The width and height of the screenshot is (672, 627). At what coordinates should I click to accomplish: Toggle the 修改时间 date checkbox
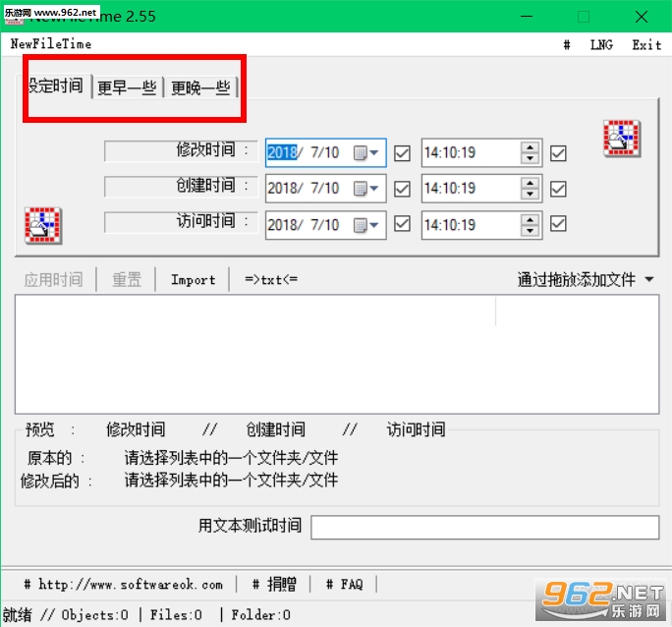click(x=402, y=153)
